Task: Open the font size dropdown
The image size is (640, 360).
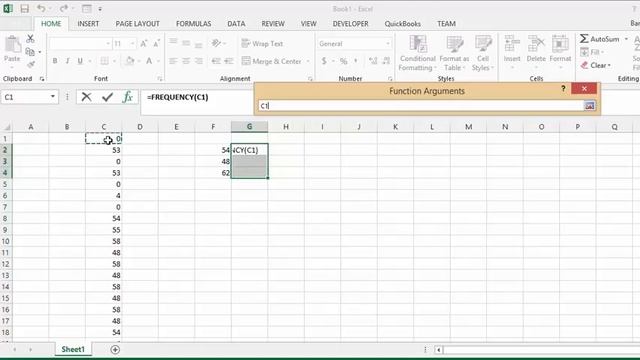Action: (132, 44)
